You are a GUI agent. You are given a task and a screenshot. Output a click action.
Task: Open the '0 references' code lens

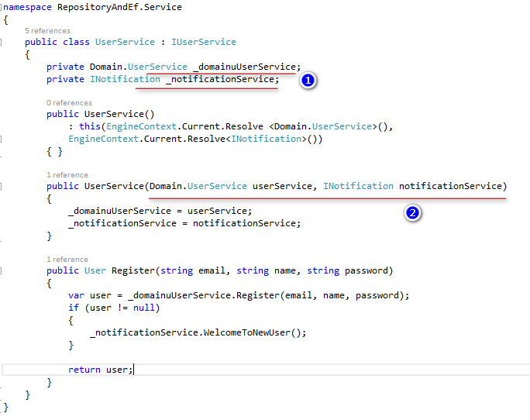(x=68, y=102)
